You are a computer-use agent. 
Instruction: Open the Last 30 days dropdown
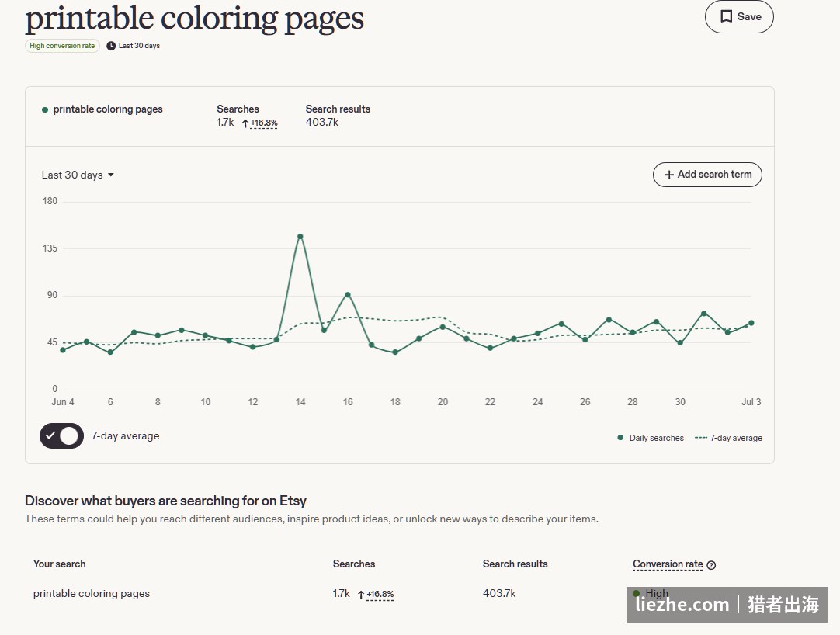tap(78, 175)
